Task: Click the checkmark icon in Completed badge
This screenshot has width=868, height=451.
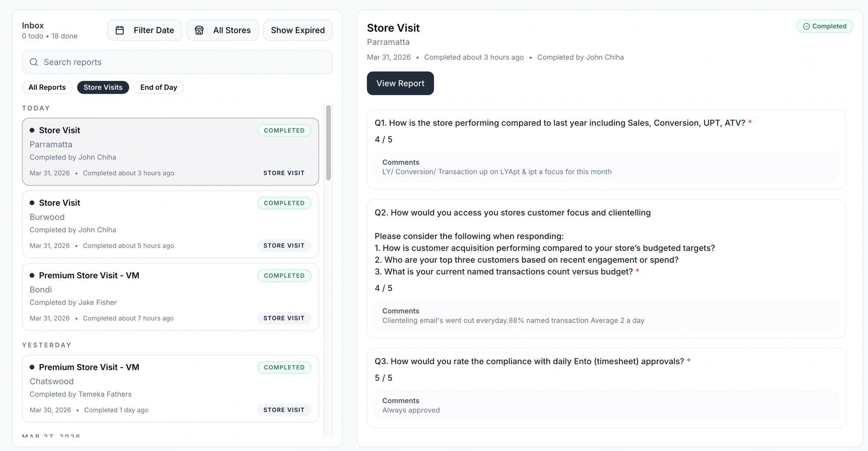Action: 806,26
